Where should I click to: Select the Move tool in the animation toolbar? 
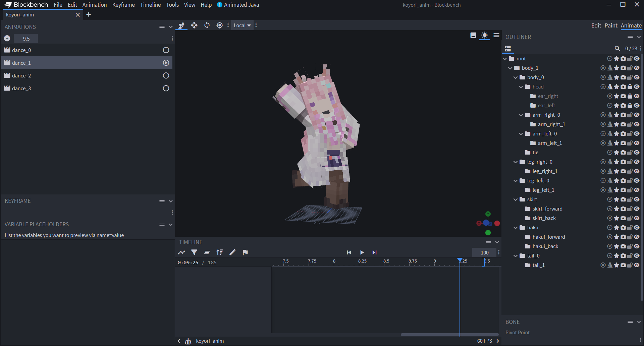point(194,25)
